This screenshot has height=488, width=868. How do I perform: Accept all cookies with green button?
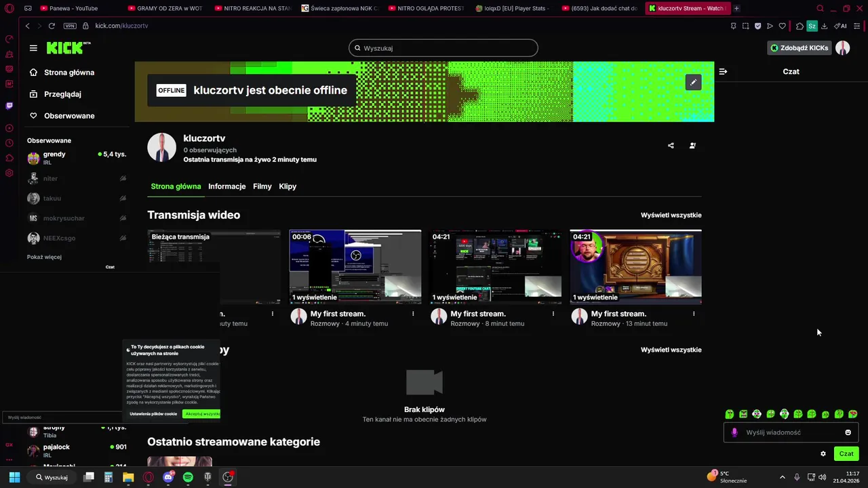[201, 413]
